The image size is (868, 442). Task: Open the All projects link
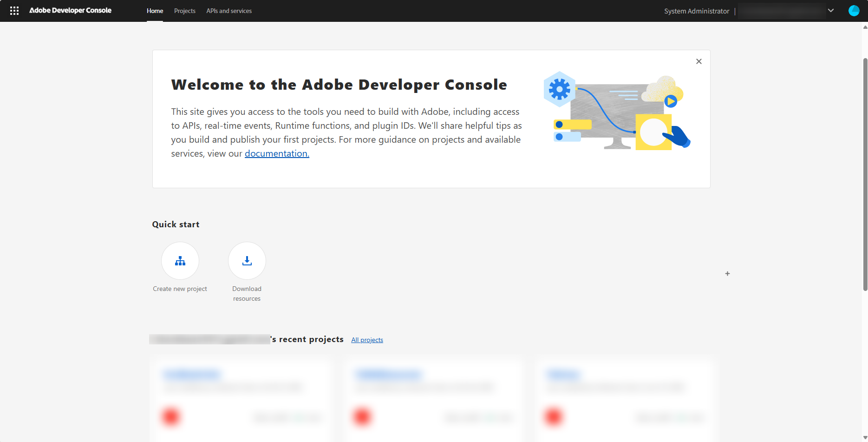[x=367, y=340]
